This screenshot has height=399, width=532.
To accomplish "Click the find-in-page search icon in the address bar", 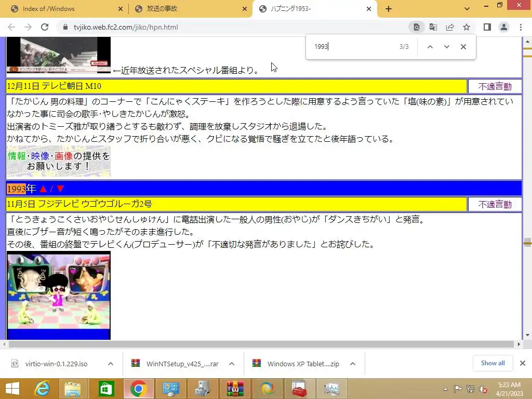I will tap(417, 27).
